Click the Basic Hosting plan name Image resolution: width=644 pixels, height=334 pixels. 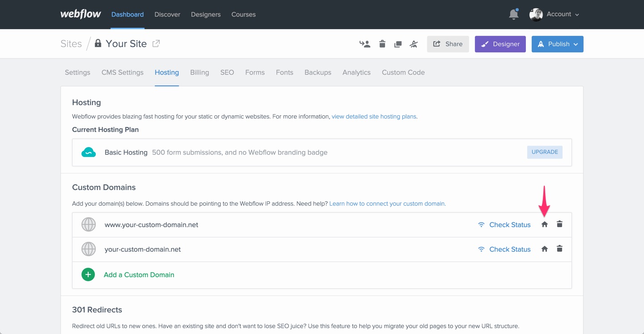point(126,152)
